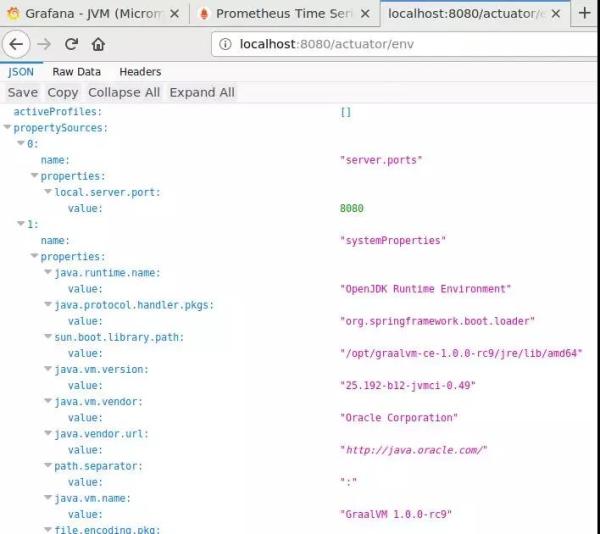Screen dimensions: 600x534
Task: Click the ":" path separator value
Action: tap(348, 482)
